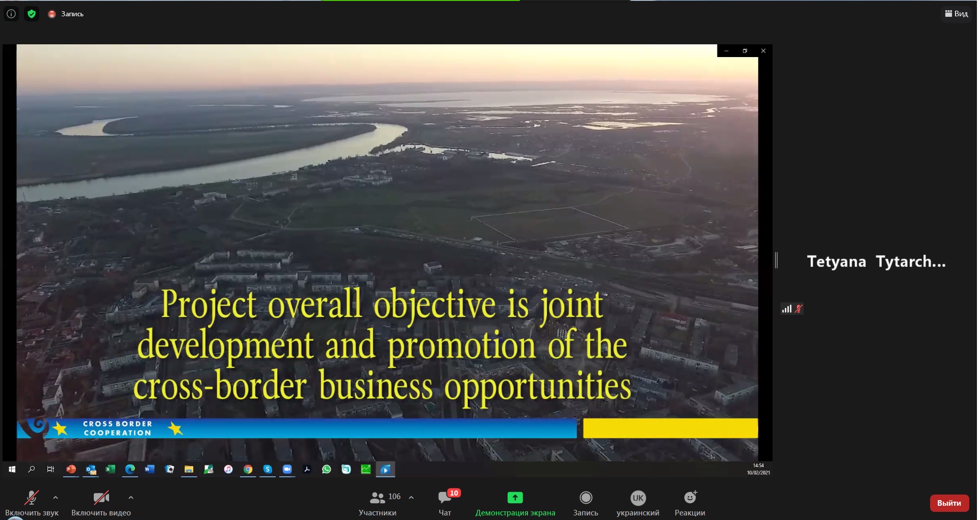Screen dimensions: 980x520
Task: Open Outlook from the shared taskbar
Action: [x=91, y=469]
